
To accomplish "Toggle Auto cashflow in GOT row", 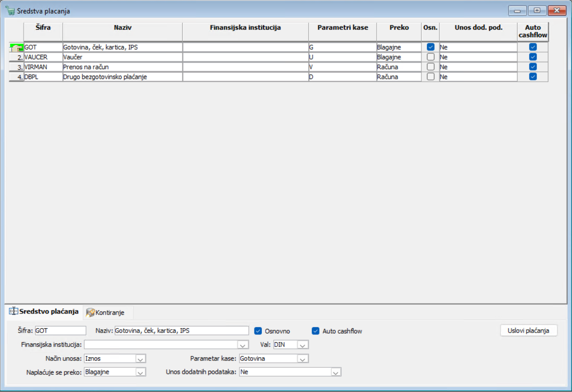I will point(533,47).
